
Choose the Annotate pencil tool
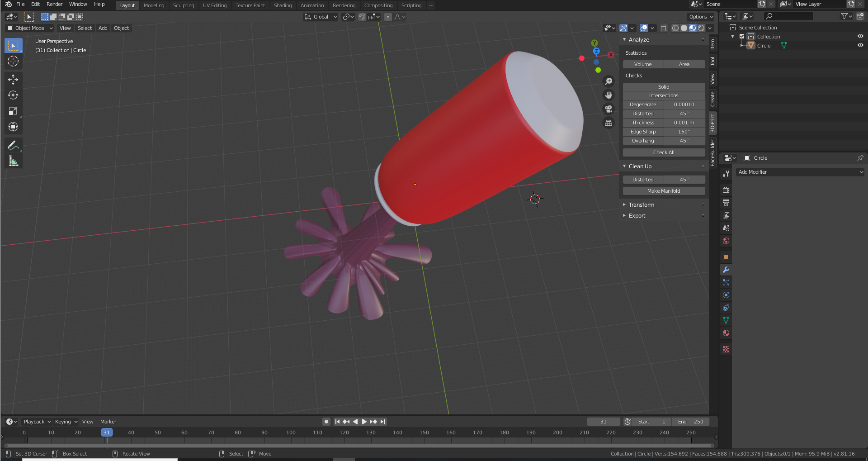pos(13,146)
